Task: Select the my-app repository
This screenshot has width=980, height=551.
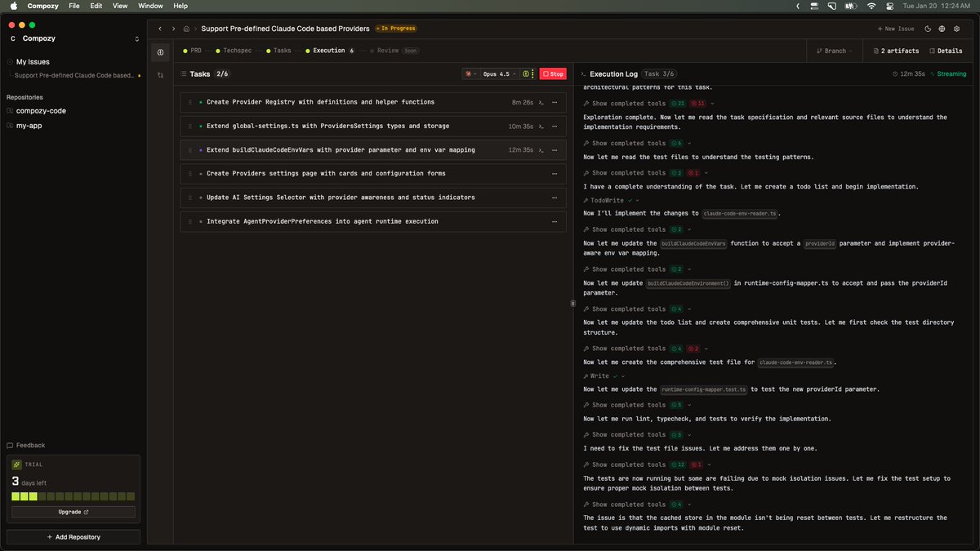Action: tap(29, 126)
